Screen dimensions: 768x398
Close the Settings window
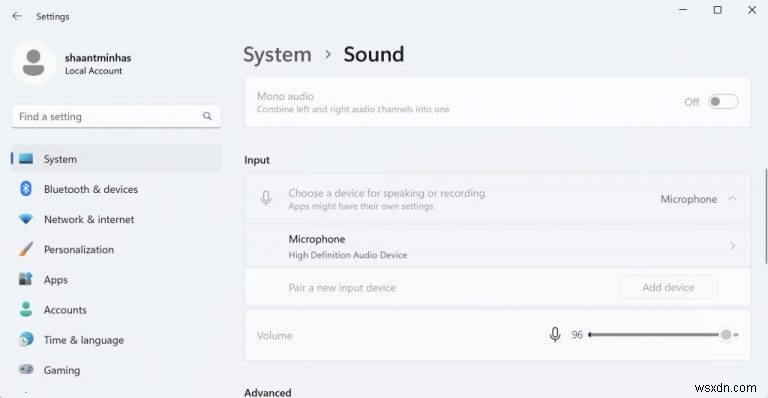[x=752, y=10]
